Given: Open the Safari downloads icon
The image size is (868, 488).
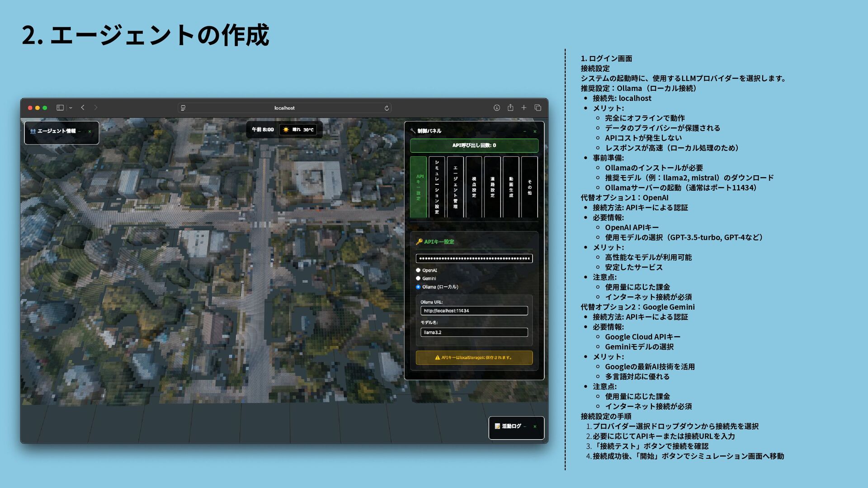Looking at the screenshot, I should (496, 108).
